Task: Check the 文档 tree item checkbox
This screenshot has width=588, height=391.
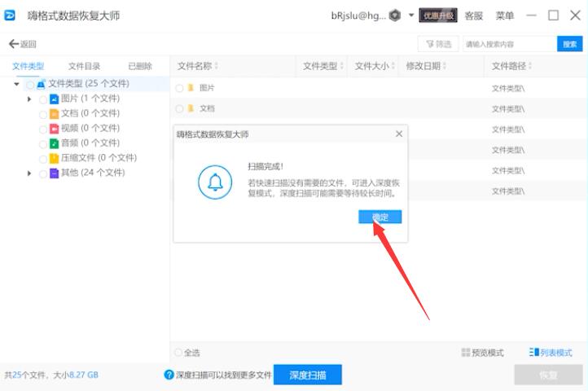Action: click(43, 114)
